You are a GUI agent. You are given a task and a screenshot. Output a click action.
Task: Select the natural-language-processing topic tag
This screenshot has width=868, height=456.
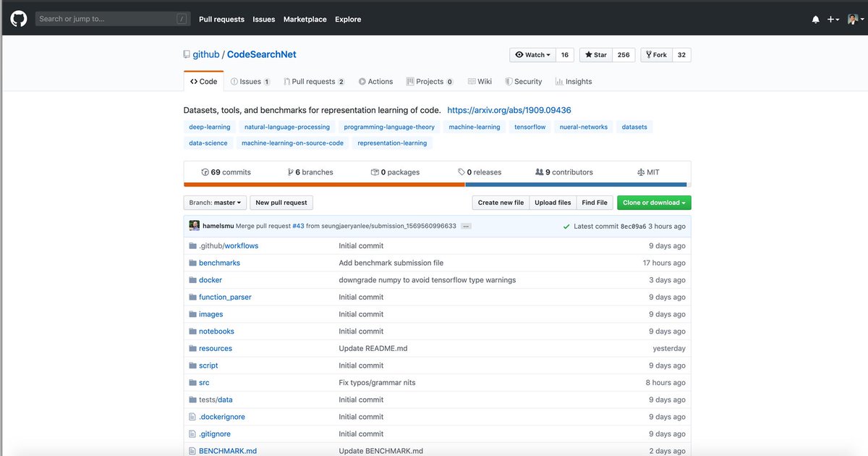287,127
